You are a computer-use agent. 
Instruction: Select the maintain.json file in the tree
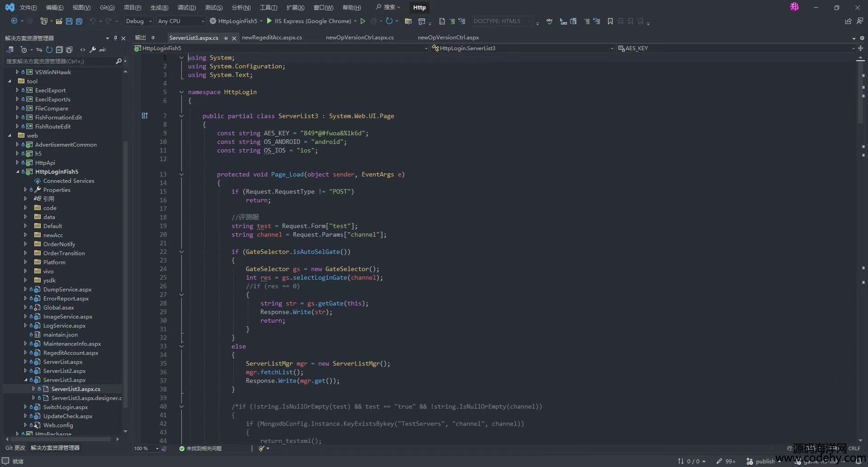coord(60,334)
